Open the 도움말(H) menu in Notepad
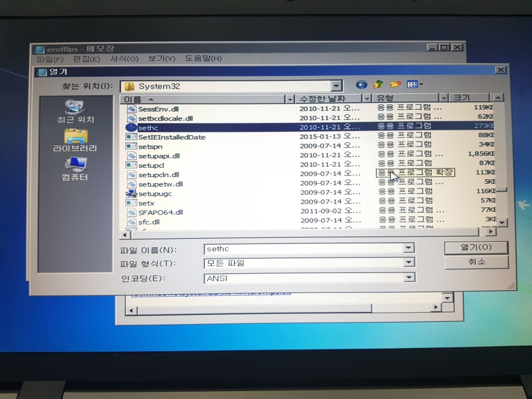The image size is (532, 399). click(203, 58)
